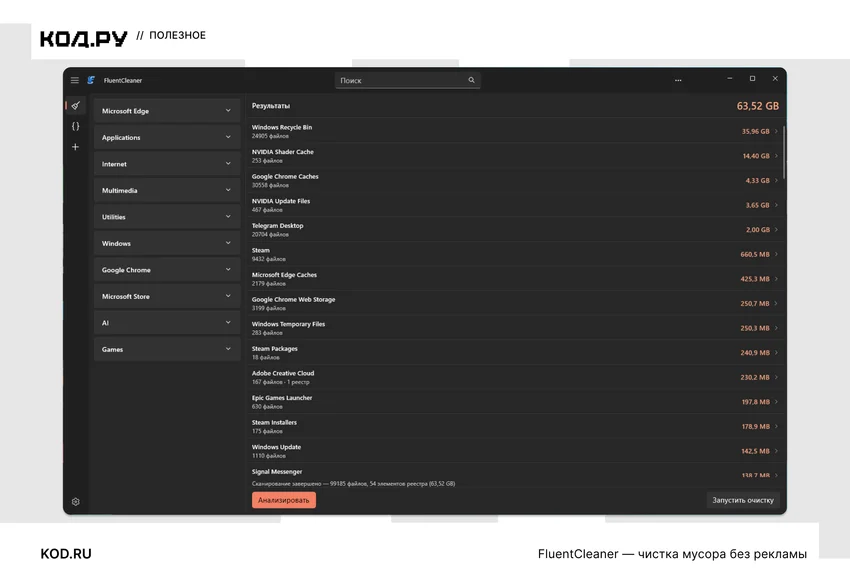Select the Telegram Desktop result

tap(515, 230)
